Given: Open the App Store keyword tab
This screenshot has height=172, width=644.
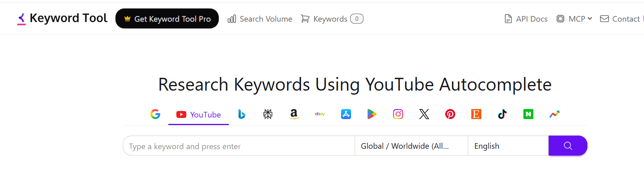Looking at the screenshot, I should pyautogui.click(x=346, y=114).
